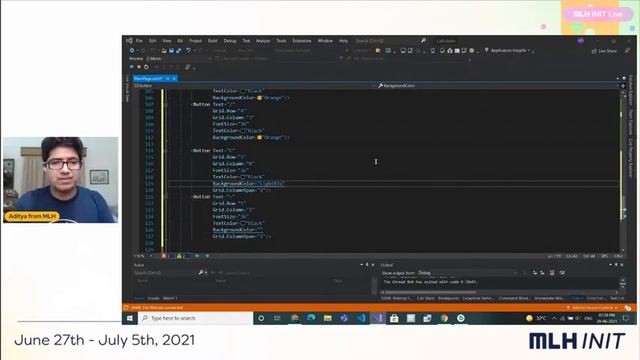Click the blue Pause debugging icon
The height and width of the screenshot is (360, 640).
pyautogui.click(x=131, y=67)
